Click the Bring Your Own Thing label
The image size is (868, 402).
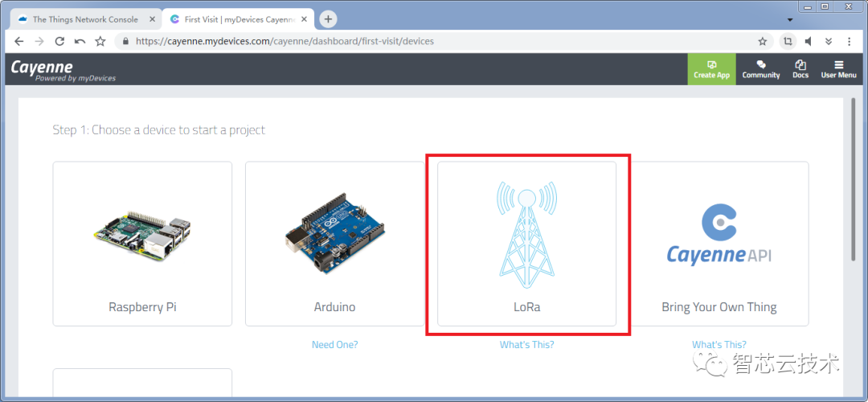pyautogui.click(x=719, y=307)
